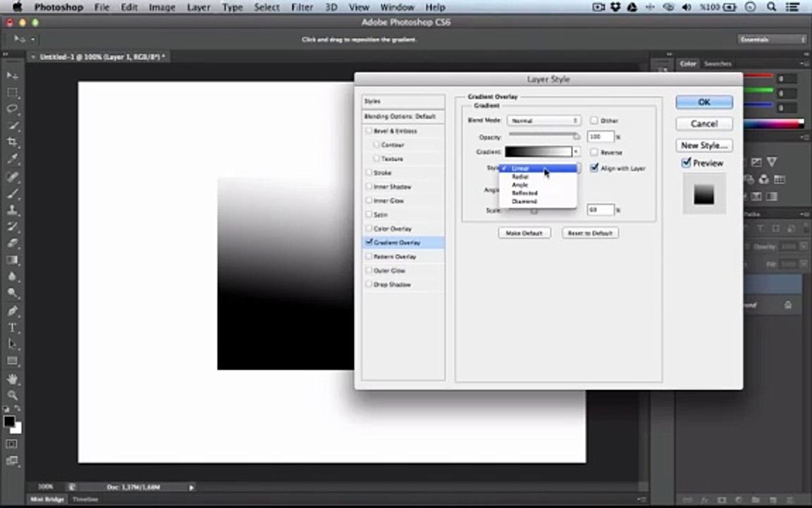Check the Dither option

point(594,120)
